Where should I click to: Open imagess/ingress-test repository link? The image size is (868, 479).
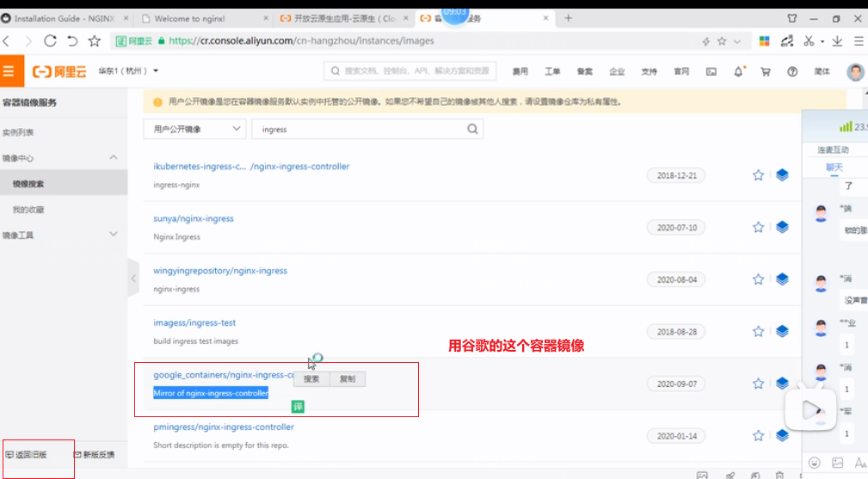(194, 322)
